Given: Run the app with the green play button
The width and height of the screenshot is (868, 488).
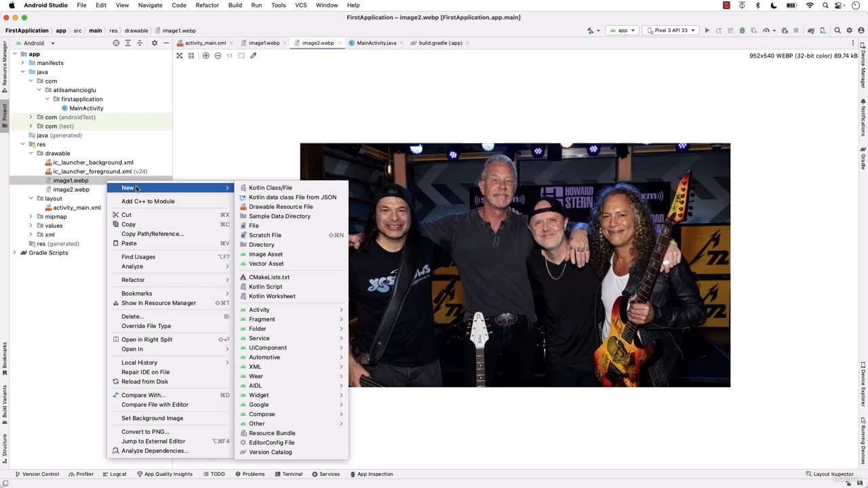Looking at the screenshot, I should (707, 30).
